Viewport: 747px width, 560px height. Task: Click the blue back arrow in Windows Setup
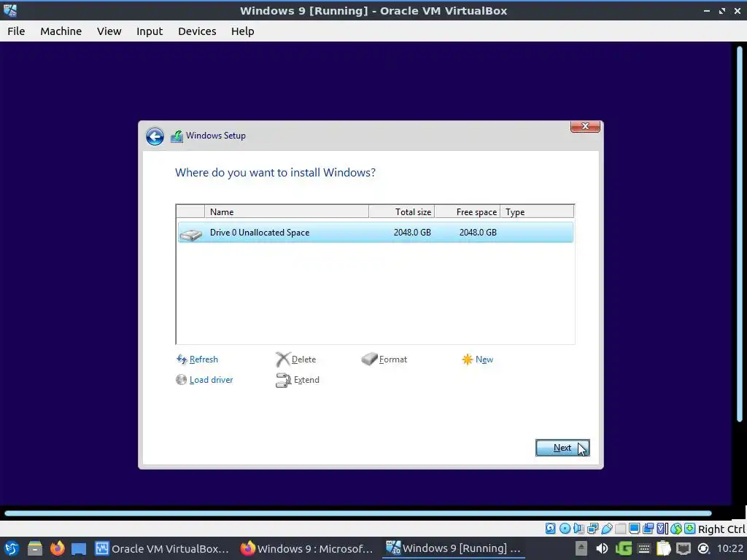tap(155, 136)
